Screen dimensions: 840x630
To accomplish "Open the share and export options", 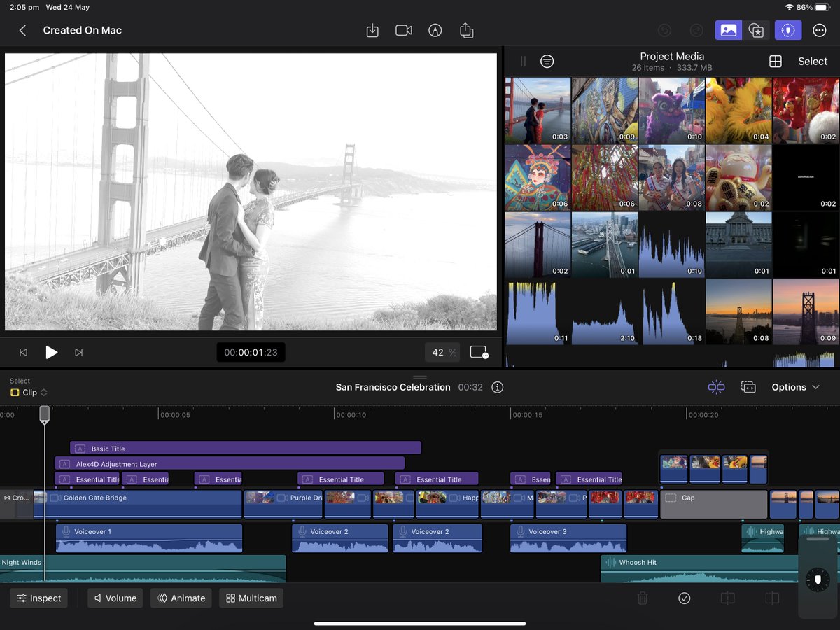I will pos(467,30).
